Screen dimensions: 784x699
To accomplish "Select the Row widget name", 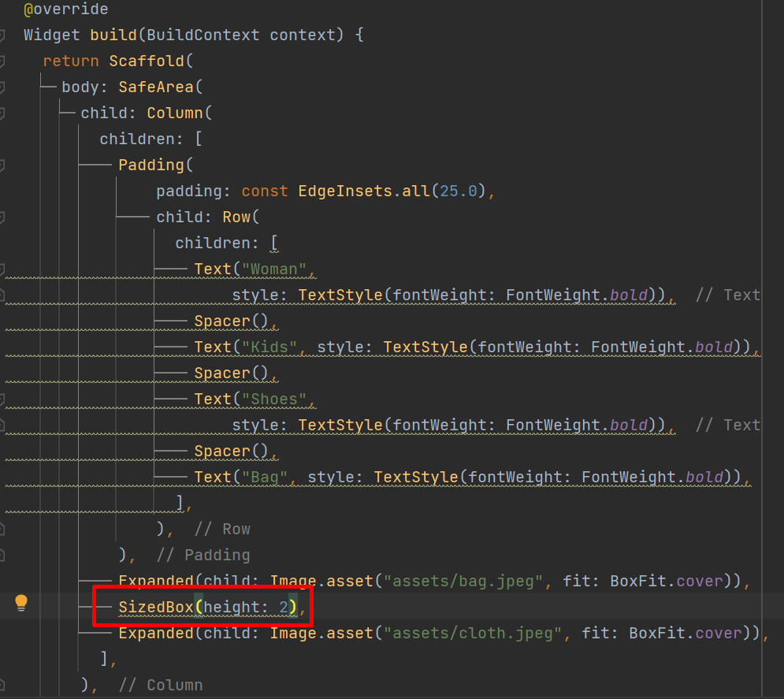I will click(236, 217).
